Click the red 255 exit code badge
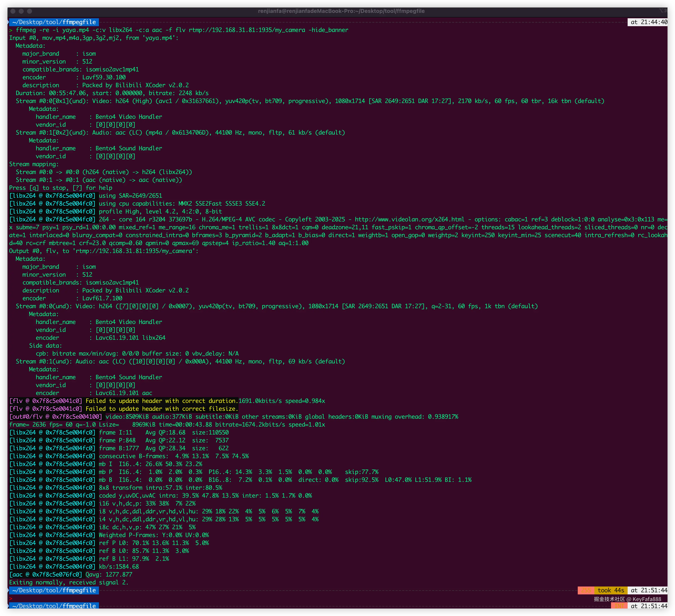 click(586, 590)
